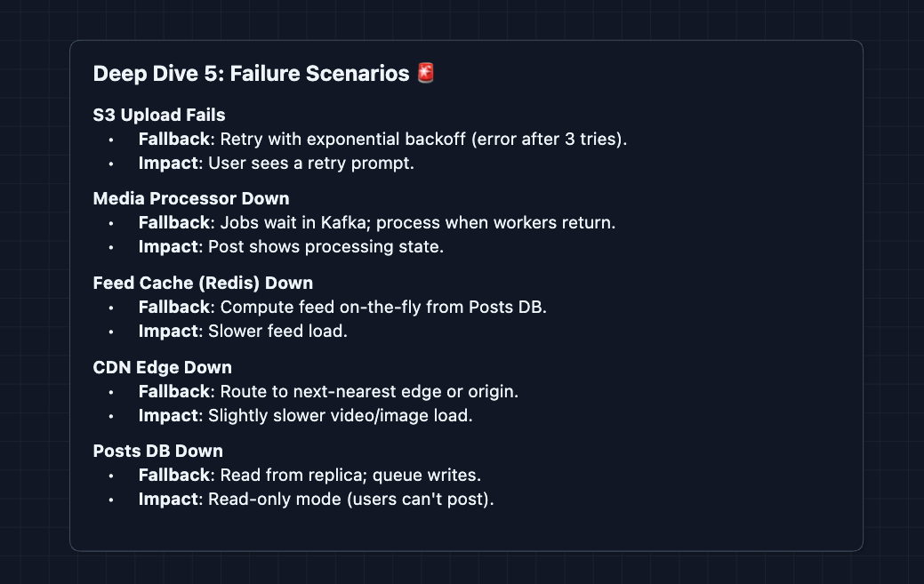Click the "Deep Dive 5: Failure Scenarios" title
The image size is (924, 584).
point(252,74)
